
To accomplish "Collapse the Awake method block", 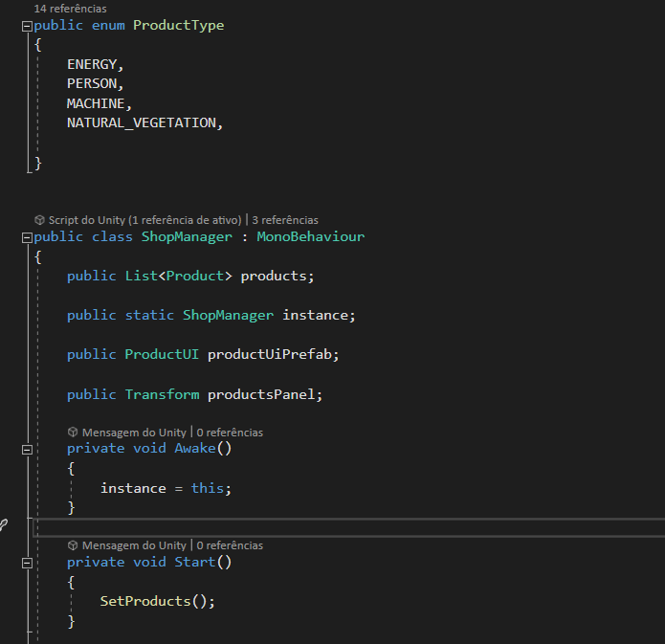I will 27,450.
